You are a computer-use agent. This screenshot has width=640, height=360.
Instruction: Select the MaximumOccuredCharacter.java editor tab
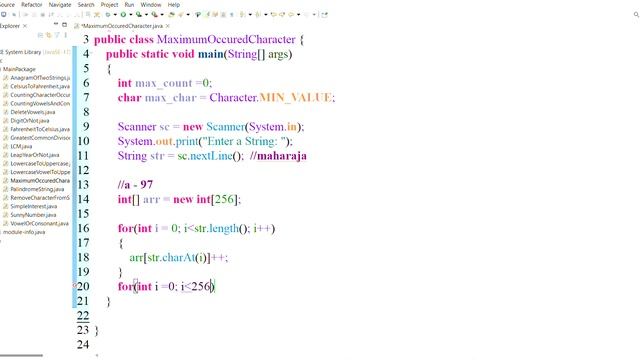[122, 26]
